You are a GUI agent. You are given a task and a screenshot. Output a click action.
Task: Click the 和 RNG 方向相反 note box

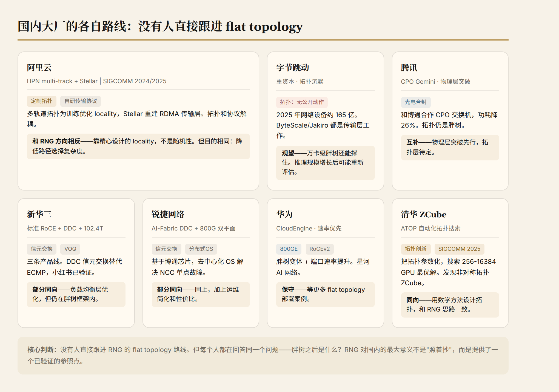pyautogui.click(x=138, y=146)
